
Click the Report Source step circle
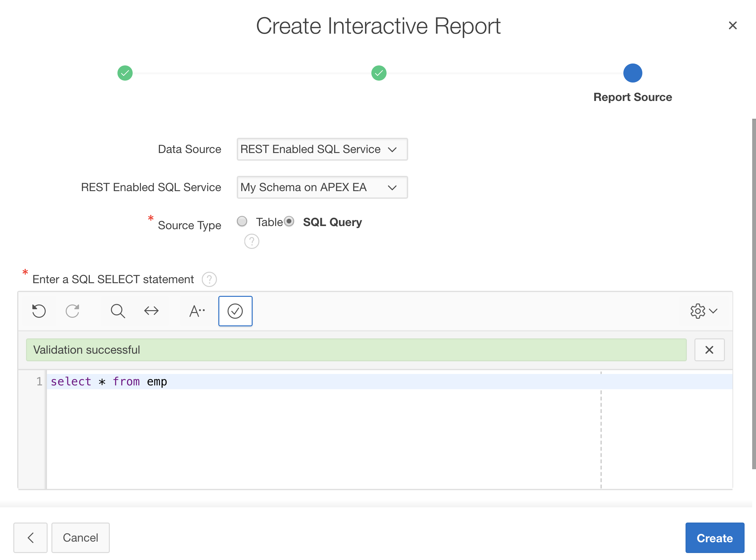(632, 73)
